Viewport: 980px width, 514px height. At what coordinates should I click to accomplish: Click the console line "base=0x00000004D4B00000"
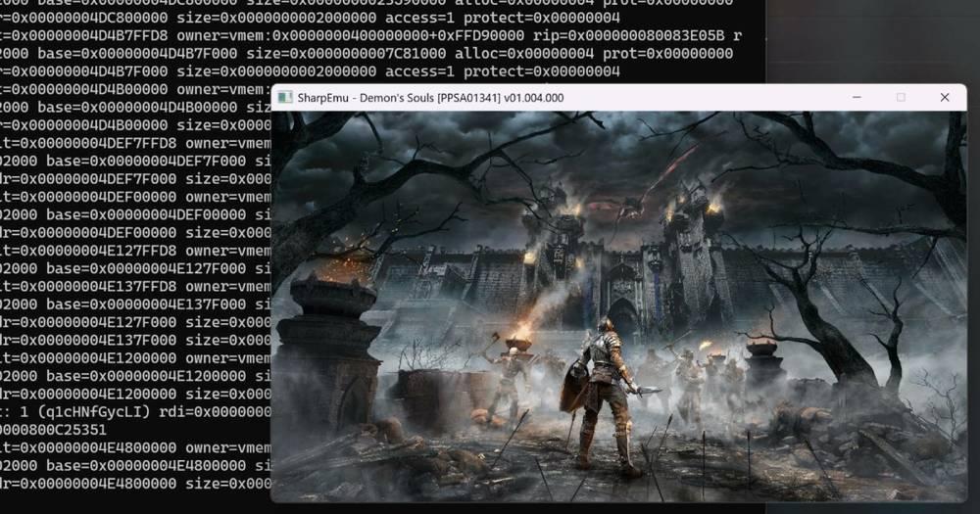(x=135, y=108)
